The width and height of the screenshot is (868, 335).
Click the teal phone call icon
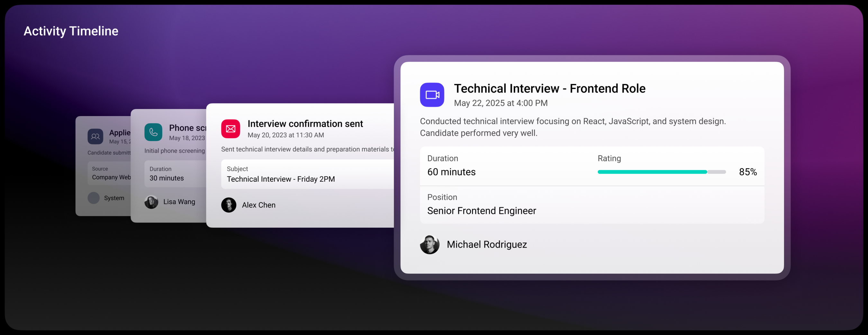point(153,132)
